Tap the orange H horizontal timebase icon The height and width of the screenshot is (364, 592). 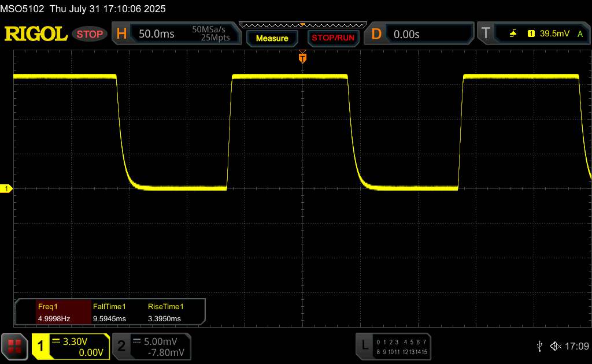[121, 34]
